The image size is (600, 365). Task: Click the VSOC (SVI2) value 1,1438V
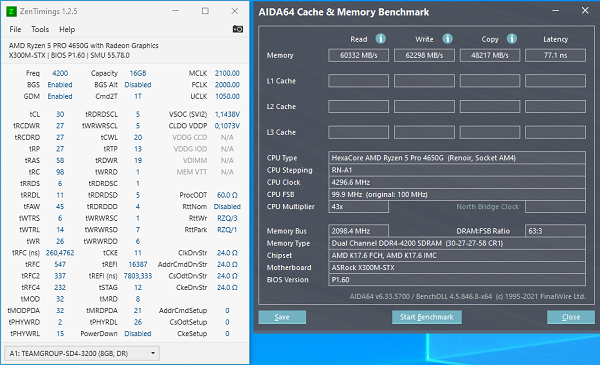(x=227, y=114)
